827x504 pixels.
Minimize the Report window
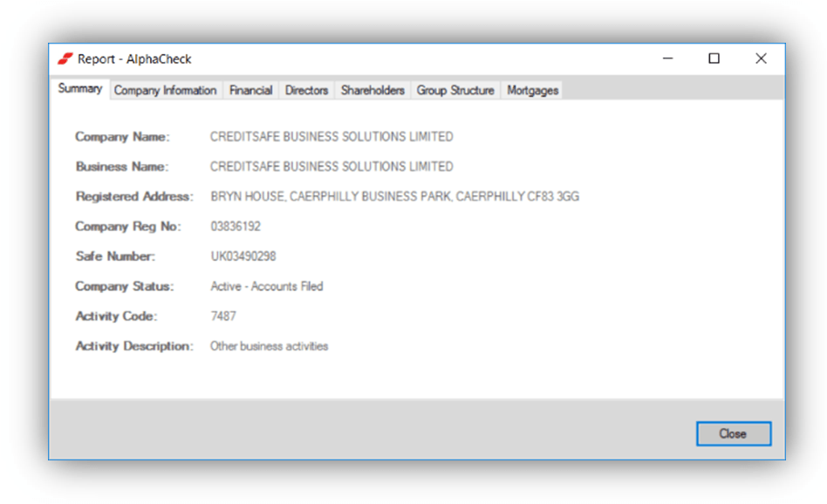667,58
